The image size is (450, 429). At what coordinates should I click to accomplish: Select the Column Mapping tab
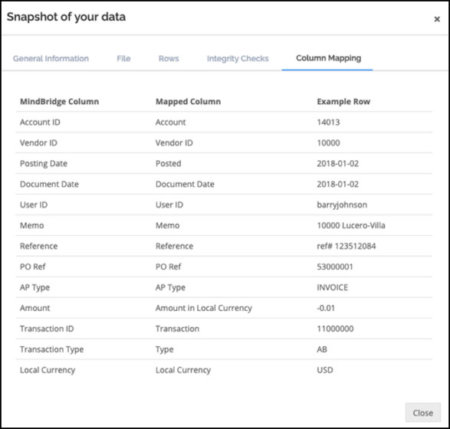328,58
